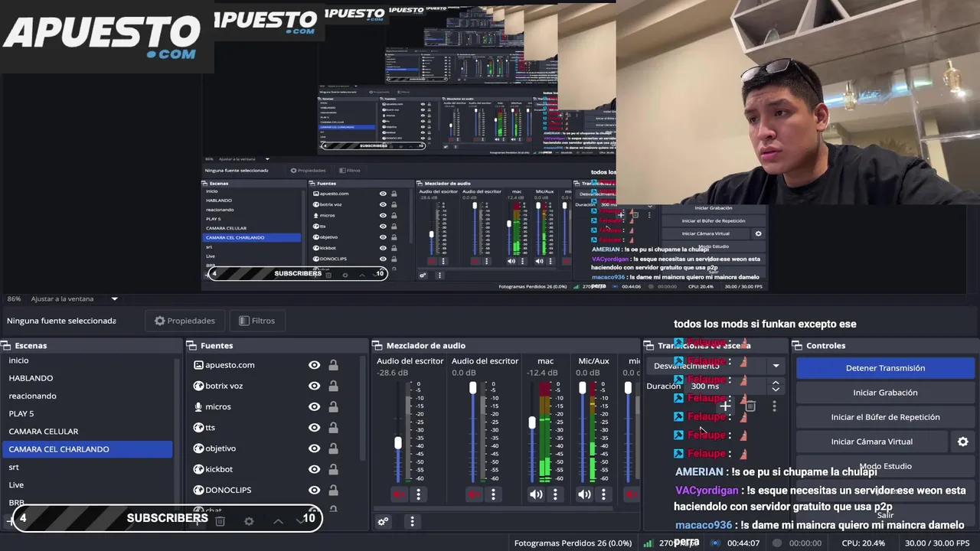This screenshot has height=551, width=980.
Task: Click the image source icon beside apuesto.com
Action: coord(198,365)
